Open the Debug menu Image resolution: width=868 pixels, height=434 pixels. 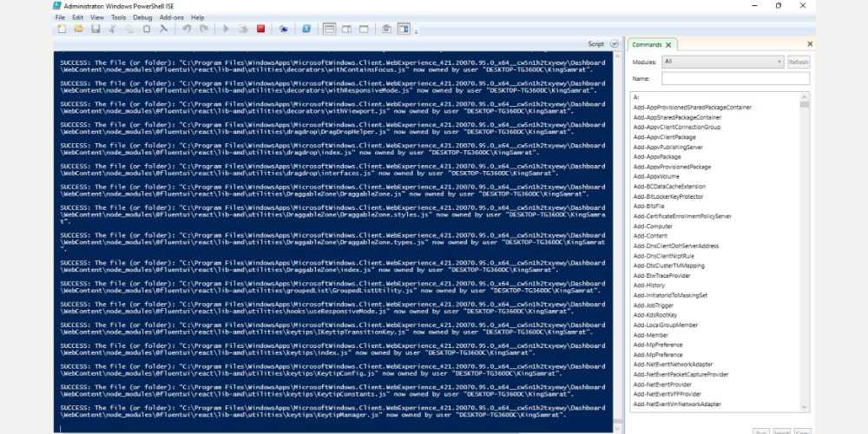click(142, 17)
